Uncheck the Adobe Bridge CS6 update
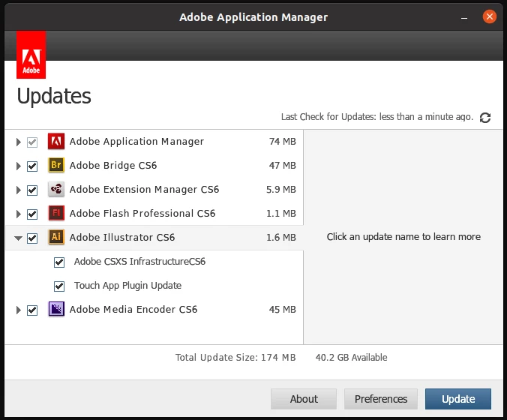The image size is (507, 420). pyautogui.click(x=32, y=166)
